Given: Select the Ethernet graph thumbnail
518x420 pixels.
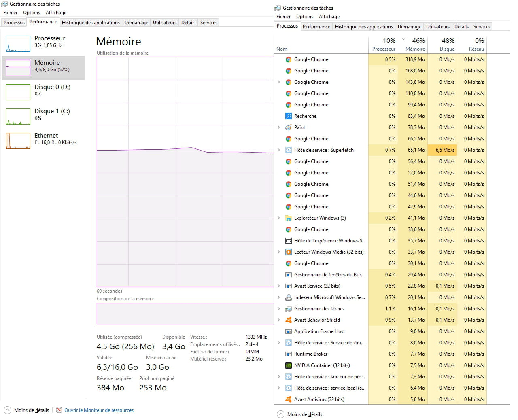Looking at the screenshot, I should coord(18,141).
